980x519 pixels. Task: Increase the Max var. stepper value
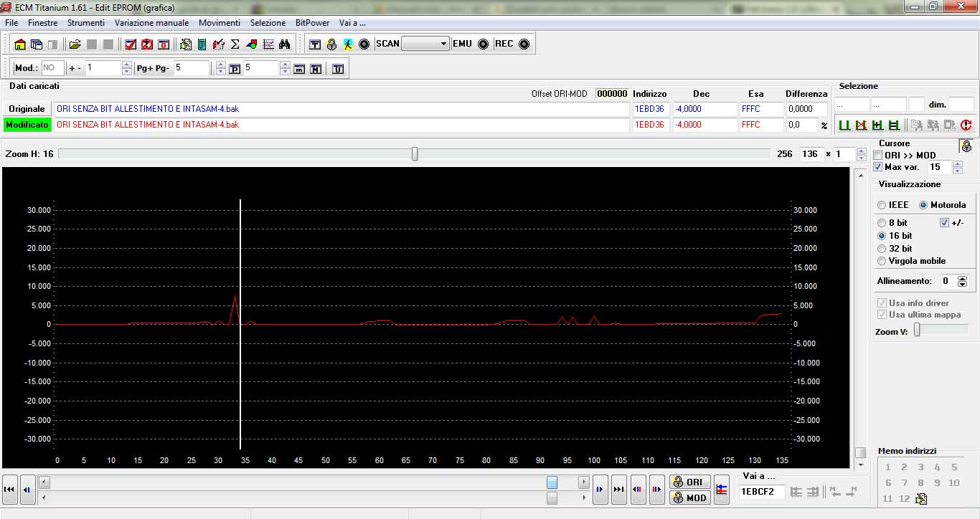tap(957, 163)
